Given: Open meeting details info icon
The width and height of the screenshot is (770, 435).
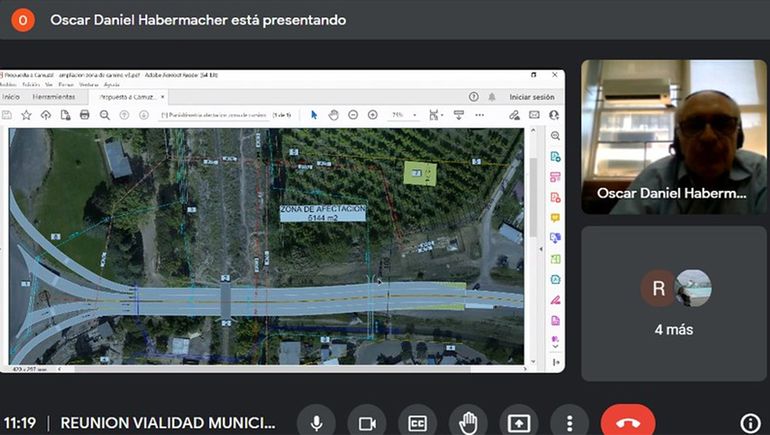Looking at the screenshot, I should point(750,422).
